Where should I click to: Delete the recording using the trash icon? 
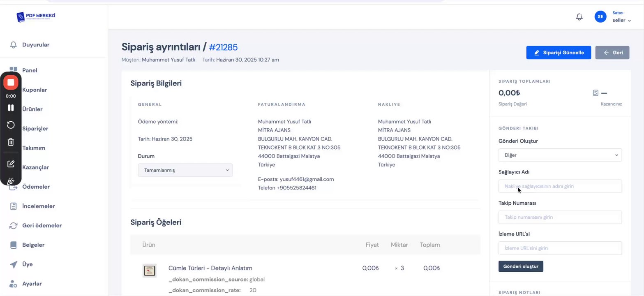[11, 142]
